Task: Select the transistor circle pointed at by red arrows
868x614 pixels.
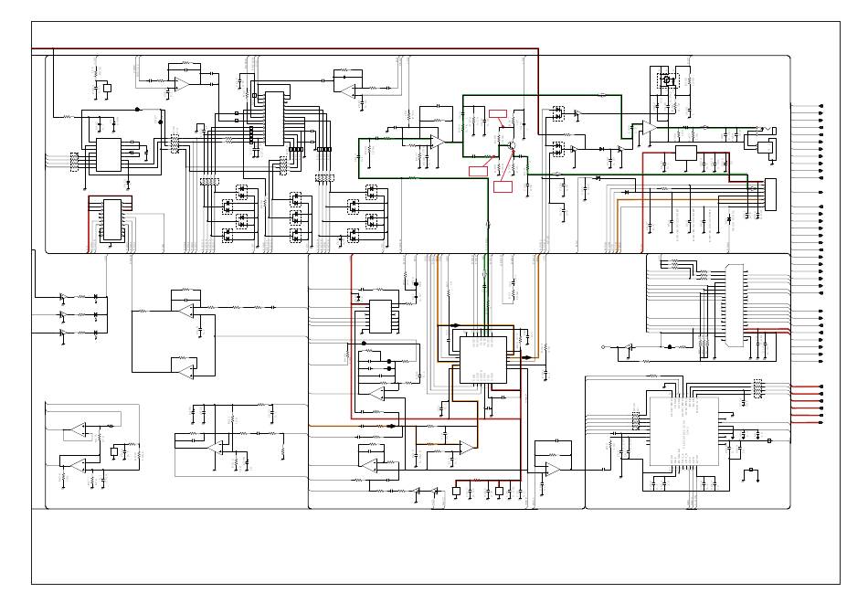Action: click(512, 145)
